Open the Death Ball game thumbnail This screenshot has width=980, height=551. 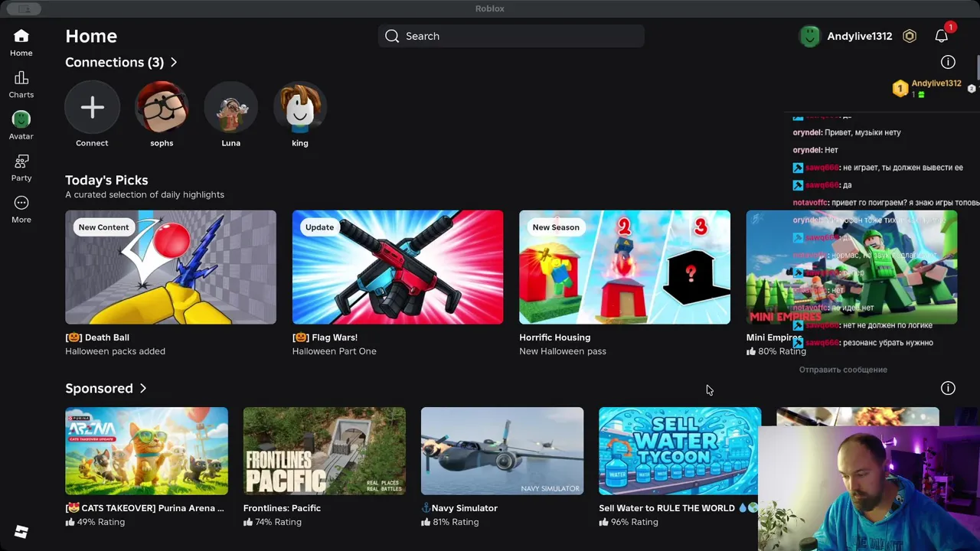tap(171, 267)
